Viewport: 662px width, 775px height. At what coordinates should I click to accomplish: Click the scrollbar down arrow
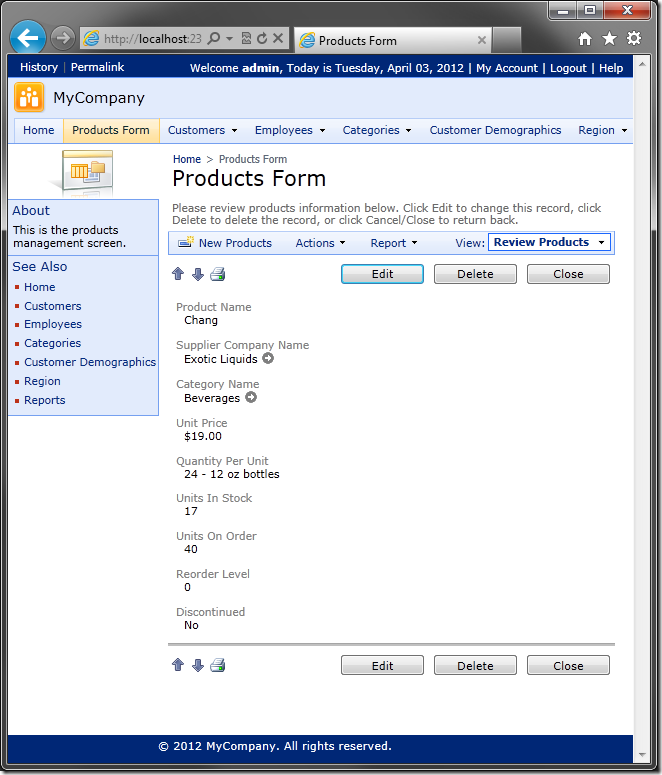point(642,755)
